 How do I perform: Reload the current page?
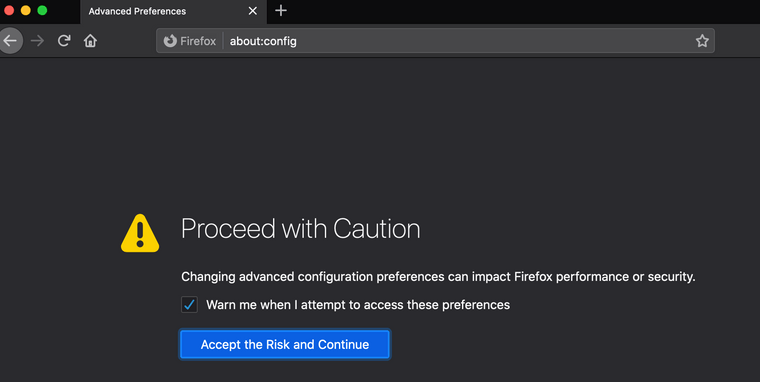coord(64,41)
